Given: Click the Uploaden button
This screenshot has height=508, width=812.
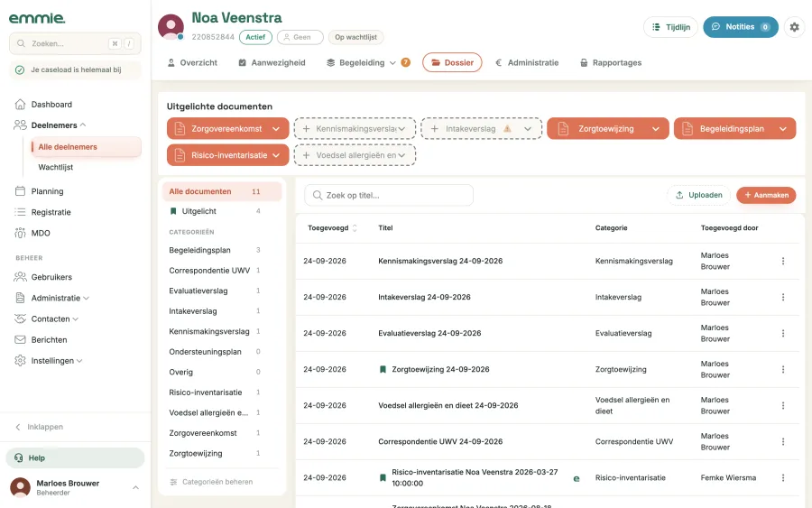Looking at the screenshot, I should (x=699, y=195).
